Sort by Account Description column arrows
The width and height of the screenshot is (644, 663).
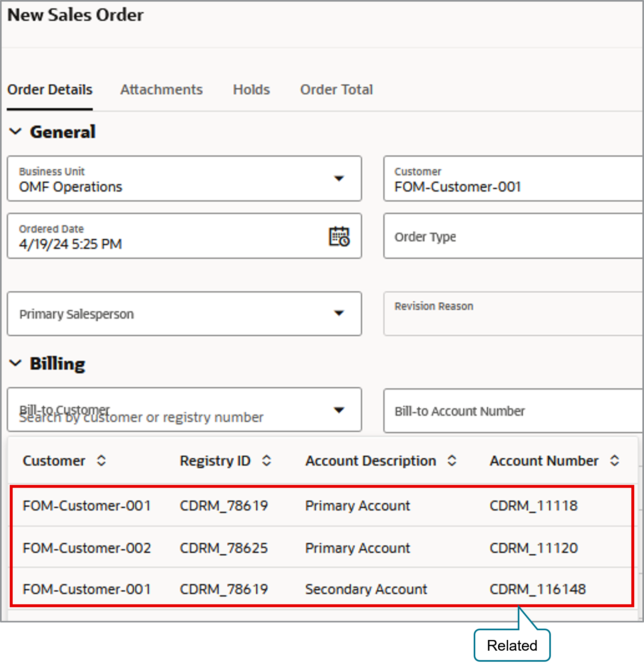[452, 461]
